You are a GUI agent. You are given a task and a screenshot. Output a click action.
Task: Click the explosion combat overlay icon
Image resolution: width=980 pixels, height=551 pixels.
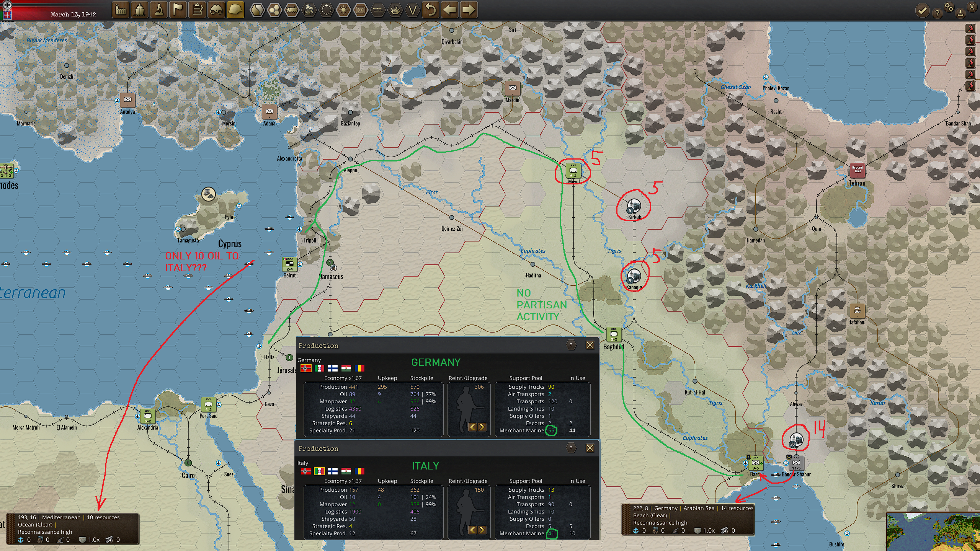tap(395, 10)
